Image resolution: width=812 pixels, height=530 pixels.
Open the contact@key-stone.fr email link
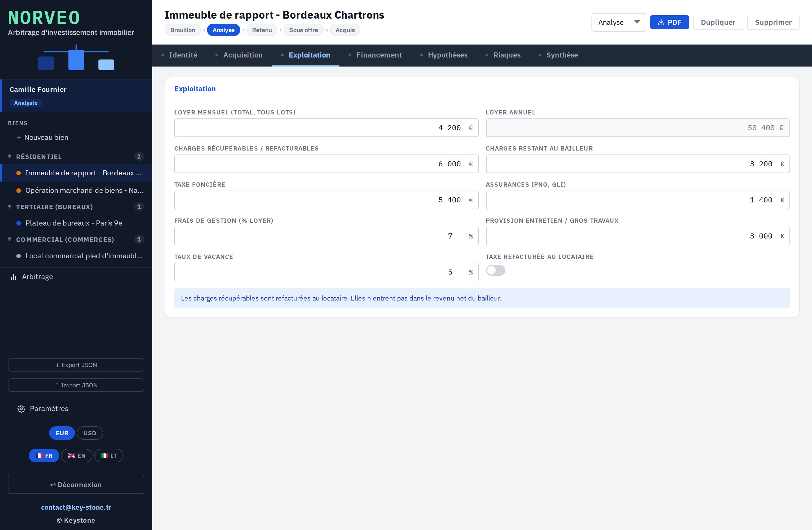[x=76, y=507]
